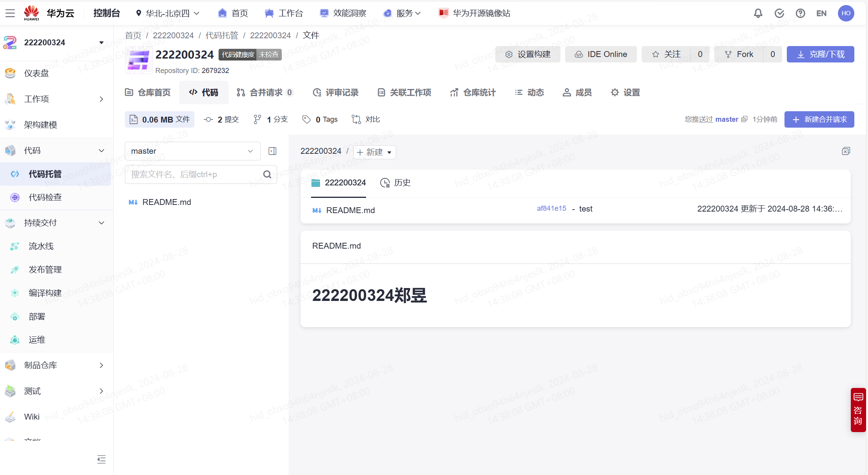The width and height of the screenshot is (868, 475).
Task: Expand the 新建 dropdown menu
Action: tap(374, 152)
